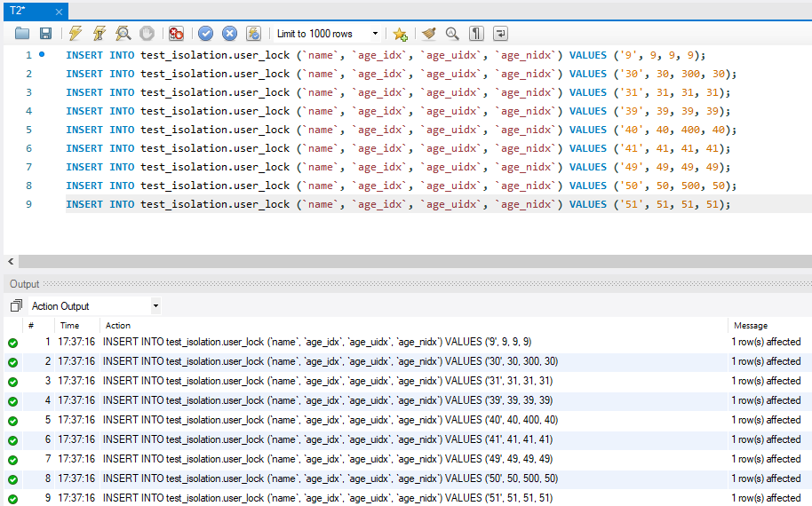This screenshot has height=506, width=812.
Task: Select output row 1 with values ('9', 9, 9, 9)
Action: [406, 342]
